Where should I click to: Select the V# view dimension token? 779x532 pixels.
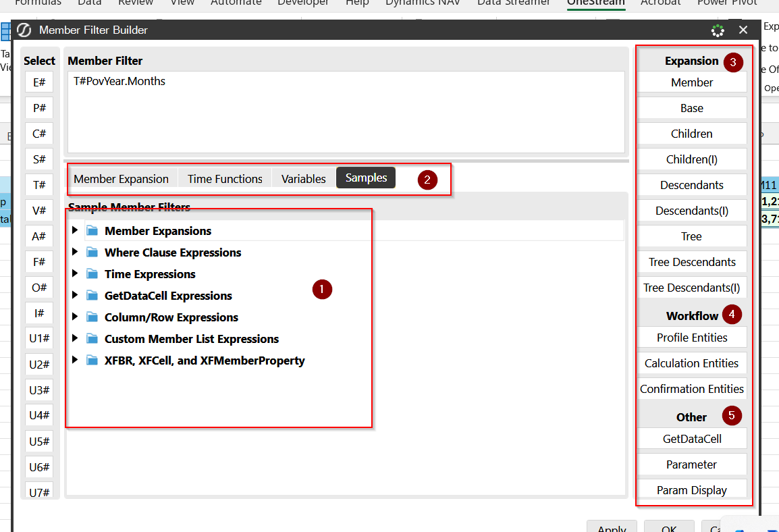38,210
